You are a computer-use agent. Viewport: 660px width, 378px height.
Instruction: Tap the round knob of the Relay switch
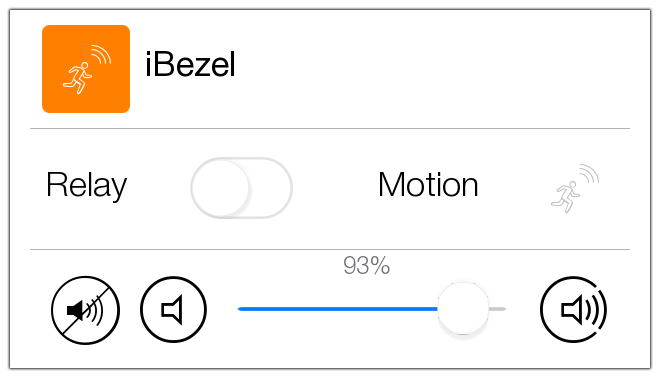pos(220,188)
